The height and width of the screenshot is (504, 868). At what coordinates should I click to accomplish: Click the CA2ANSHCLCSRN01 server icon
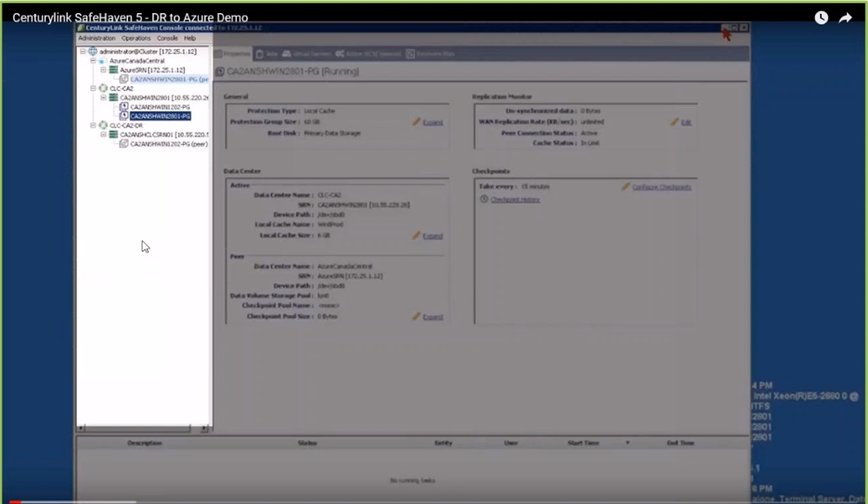(113, 135)
